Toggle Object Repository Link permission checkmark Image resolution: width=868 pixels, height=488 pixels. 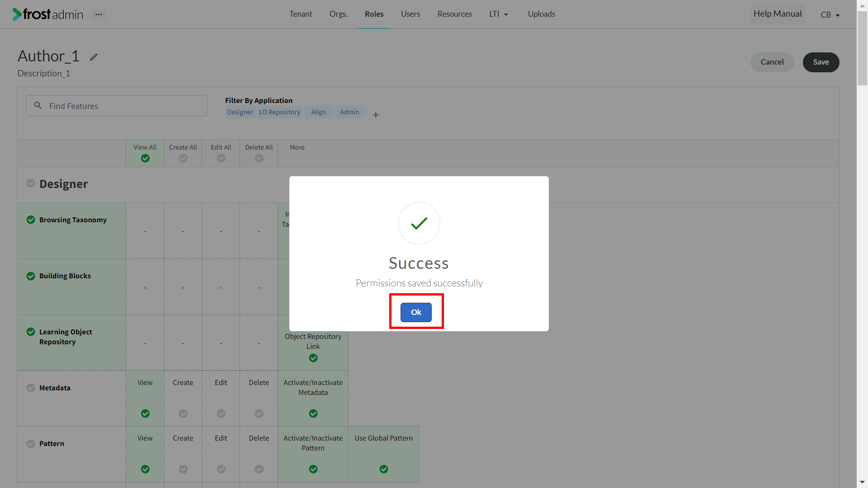313,358
